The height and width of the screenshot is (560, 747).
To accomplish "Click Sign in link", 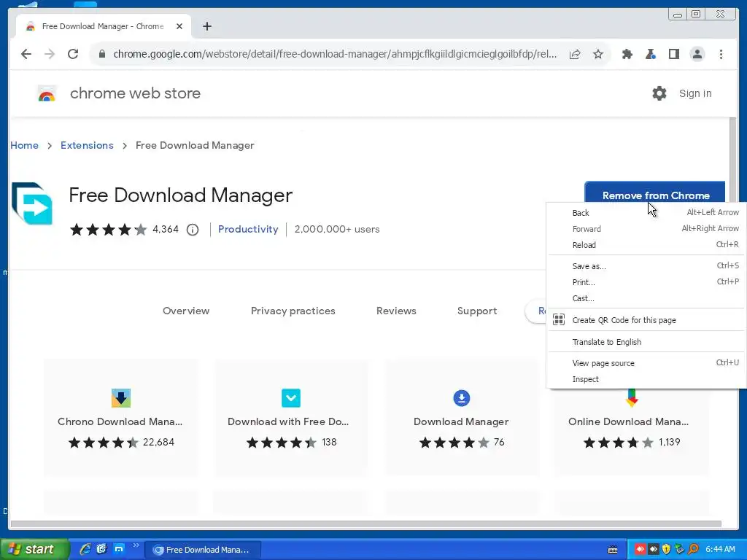I will [x=695, y=93].
